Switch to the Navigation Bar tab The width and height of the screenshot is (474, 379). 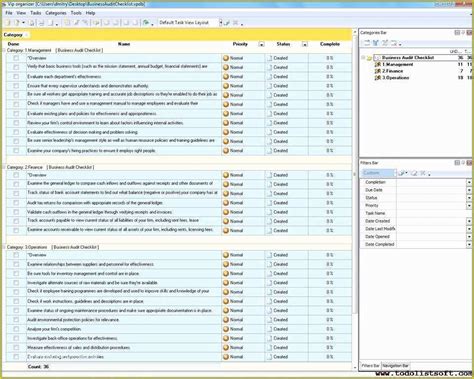click(x=396, y=366)
